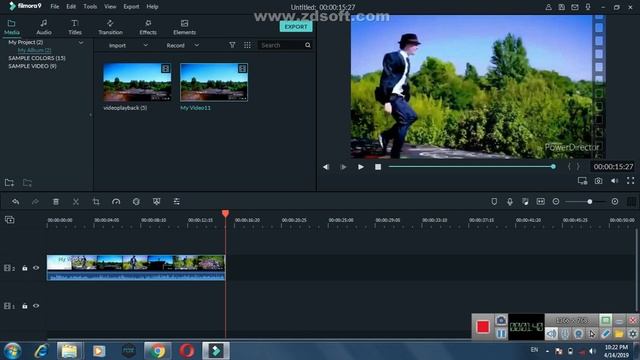The width and height of the screenshot is (640, 360).
Task: Select SAMPLE COLORS (15) folder
Action: click(x=37, y=58)
